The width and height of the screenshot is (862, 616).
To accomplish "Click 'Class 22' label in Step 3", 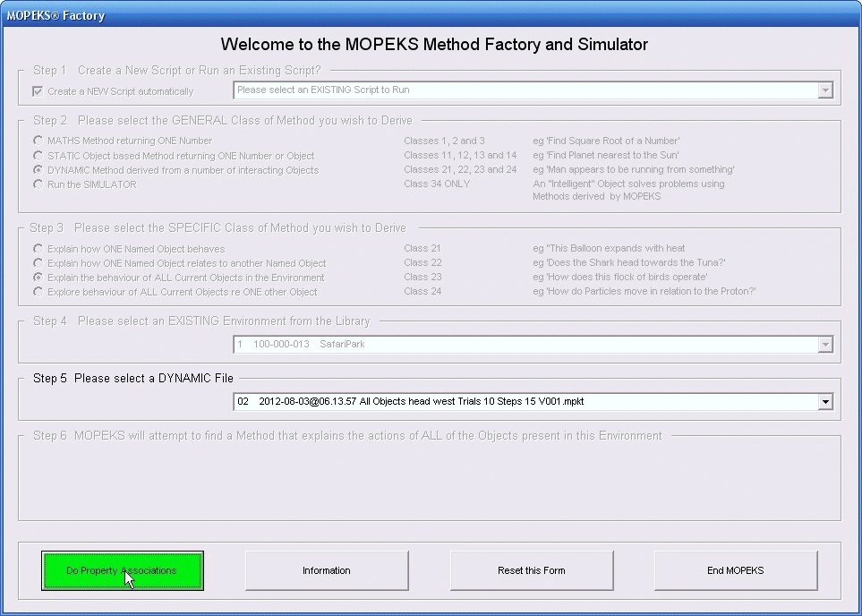I will [422, 262].
